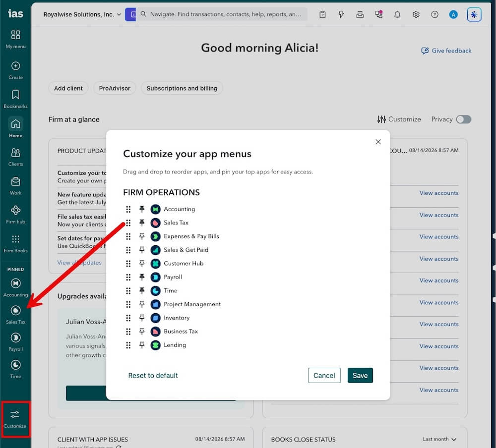Close the Customize your app menus dialog
The image size is (496, 448).
(x=378, y=142)
